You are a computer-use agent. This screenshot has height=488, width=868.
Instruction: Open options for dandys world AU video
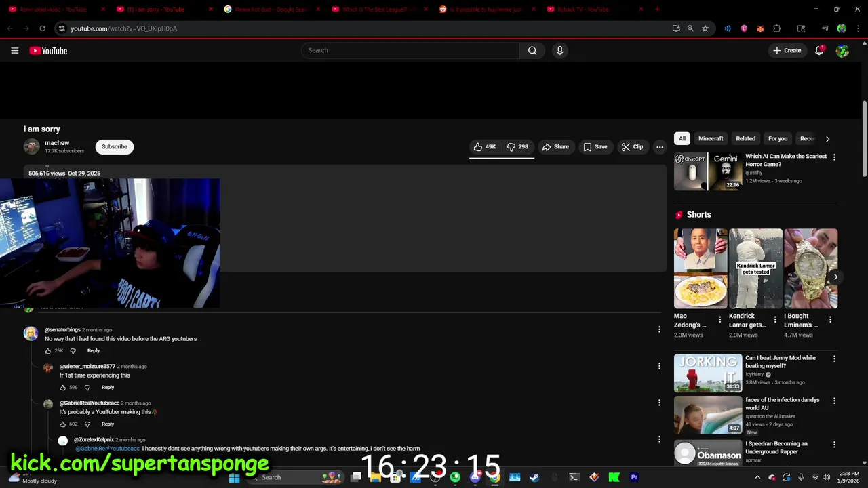point(834,400)
